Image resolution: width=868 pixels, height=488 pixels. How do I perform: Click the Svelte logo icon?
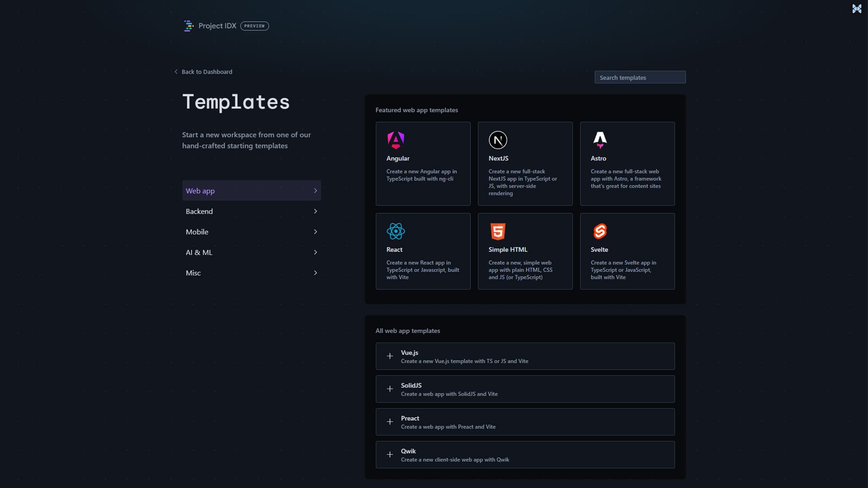[600, 231]
